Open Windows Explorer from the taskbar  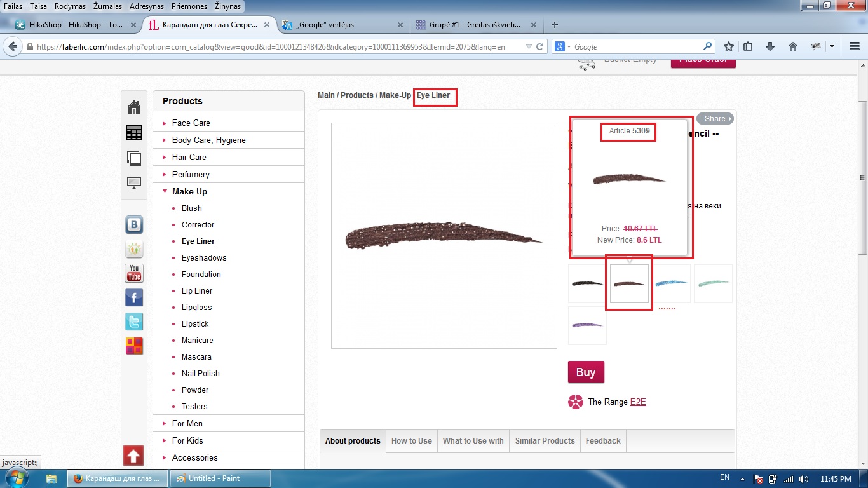coord(51,478)
